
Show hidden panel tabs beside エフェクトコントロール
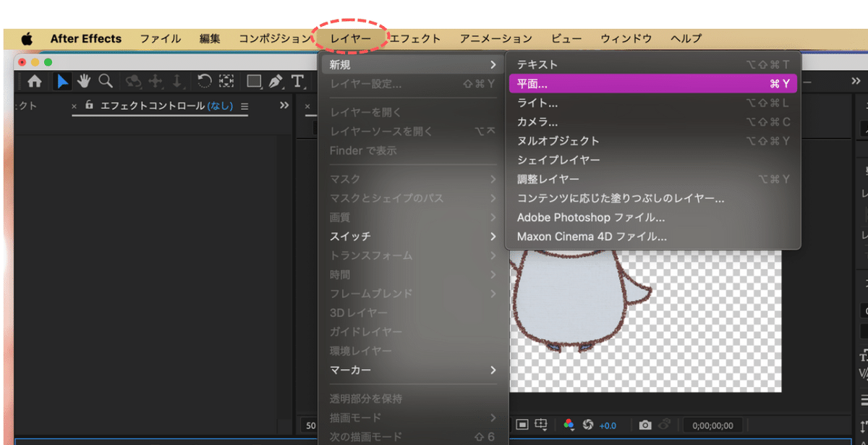[284, 106]
